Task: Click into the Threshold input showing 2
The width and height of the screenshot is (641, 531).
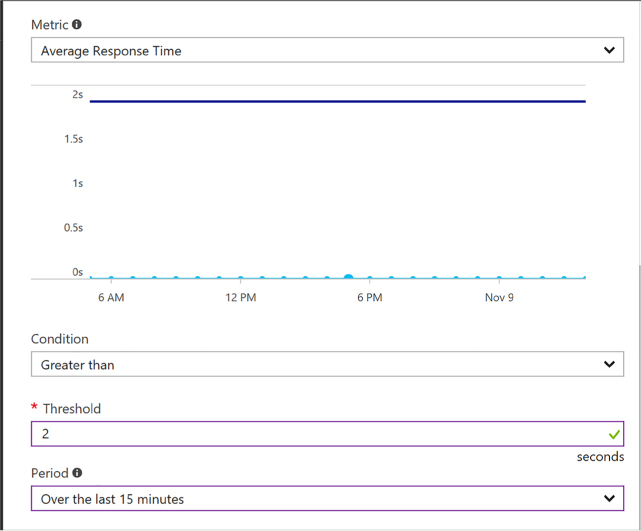Action: point(327,434)
